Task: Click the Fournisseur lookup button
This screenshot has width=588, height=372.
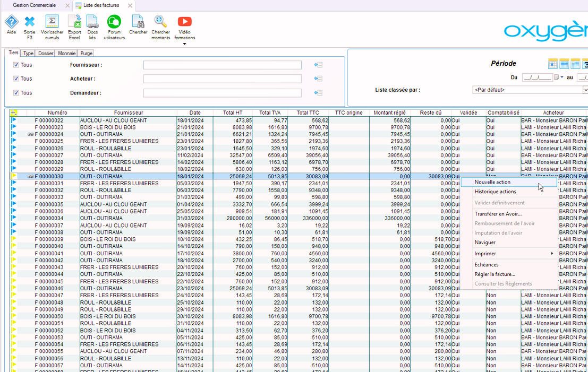Action: pos(318,65)
